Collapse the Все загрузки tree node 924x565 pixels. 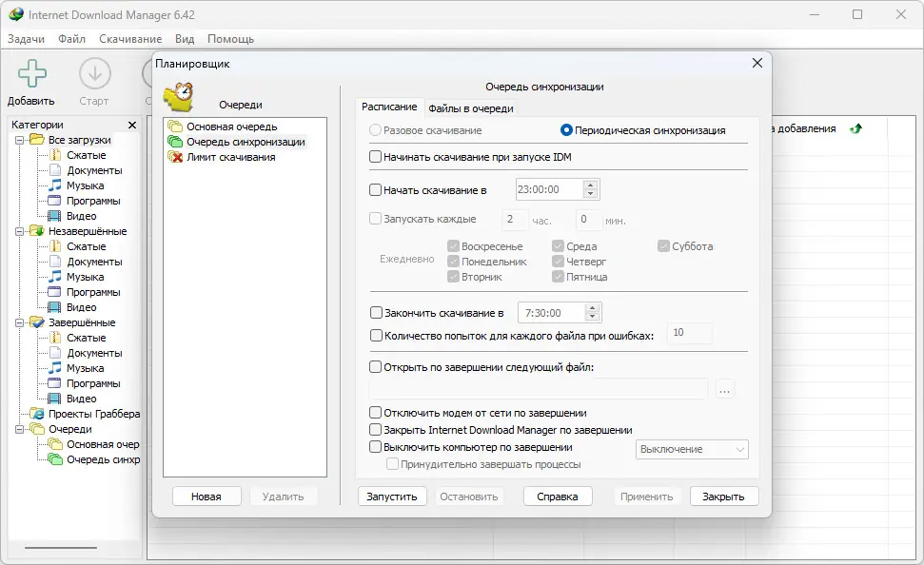[x=19, y=140]
